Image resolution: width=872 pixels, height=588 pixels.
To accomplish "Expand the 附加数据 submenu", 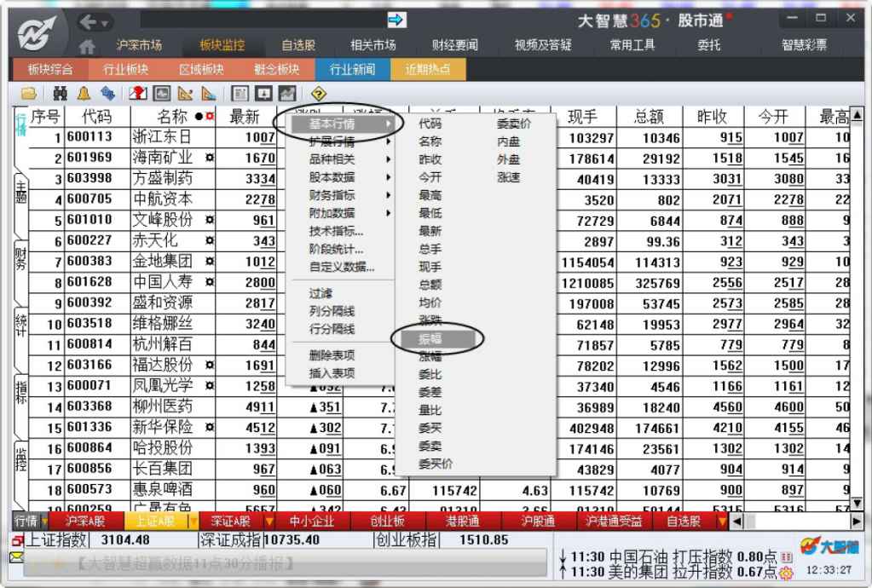I will pos(344,213).
